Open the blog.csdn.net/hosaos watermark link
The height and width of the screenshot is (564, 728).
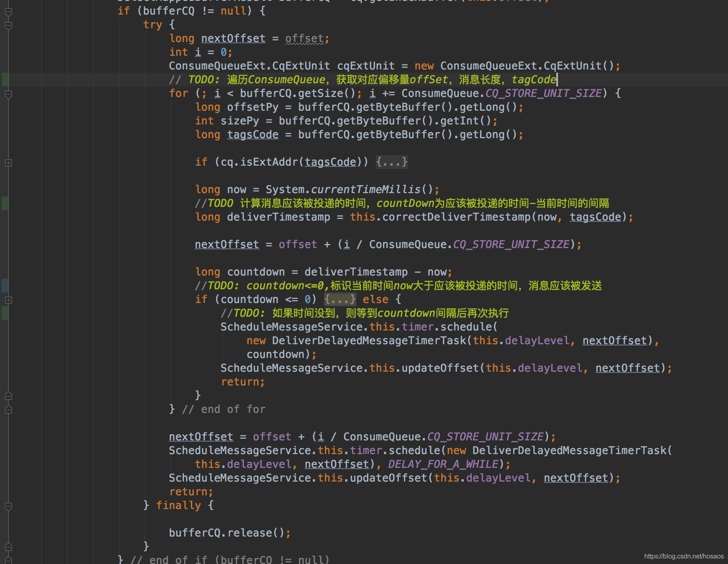[x=684, y=556]
